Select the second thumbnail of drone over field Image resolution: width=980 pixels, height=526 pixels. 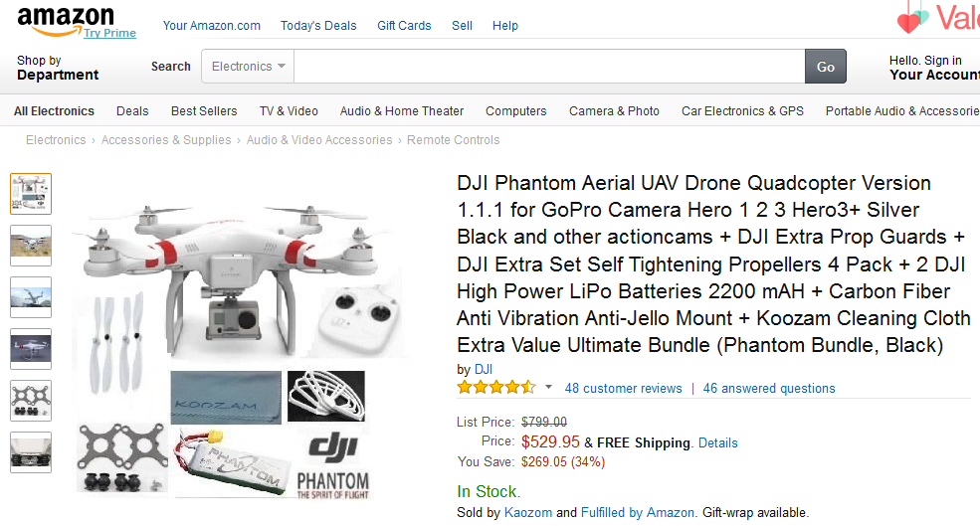pos(31,246)
